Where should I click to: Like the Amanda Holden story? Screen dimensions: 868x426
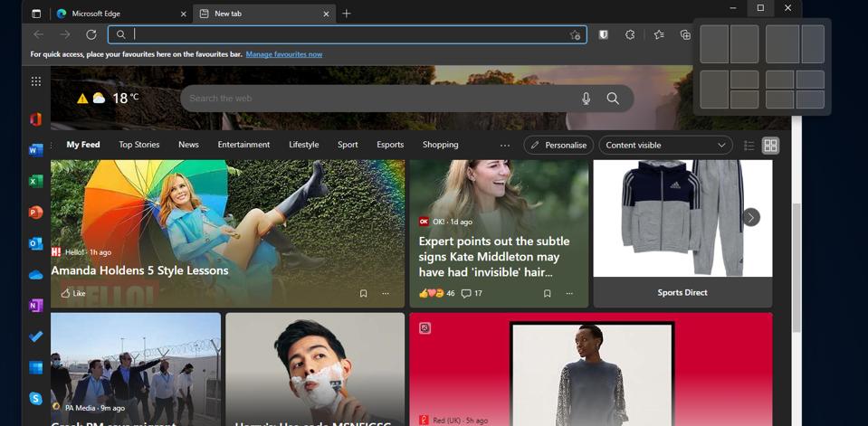pyautogui.click(x=73, y=293)
